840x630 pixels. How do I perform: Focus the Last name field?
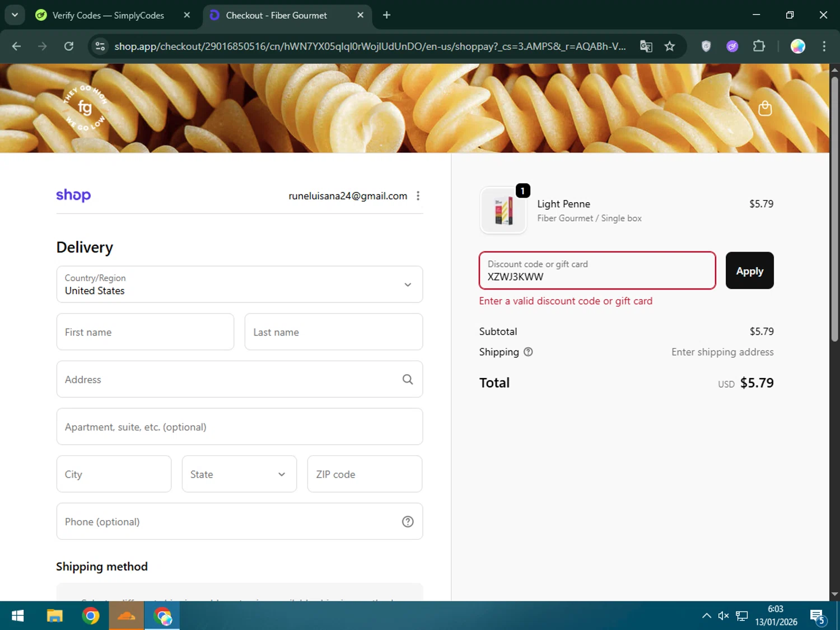click(334, 332)
